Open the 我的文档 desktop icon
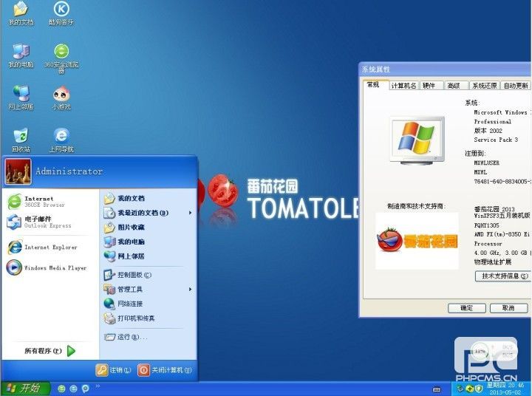This screenshot has width=532, height=396. [x=21, y=13]
